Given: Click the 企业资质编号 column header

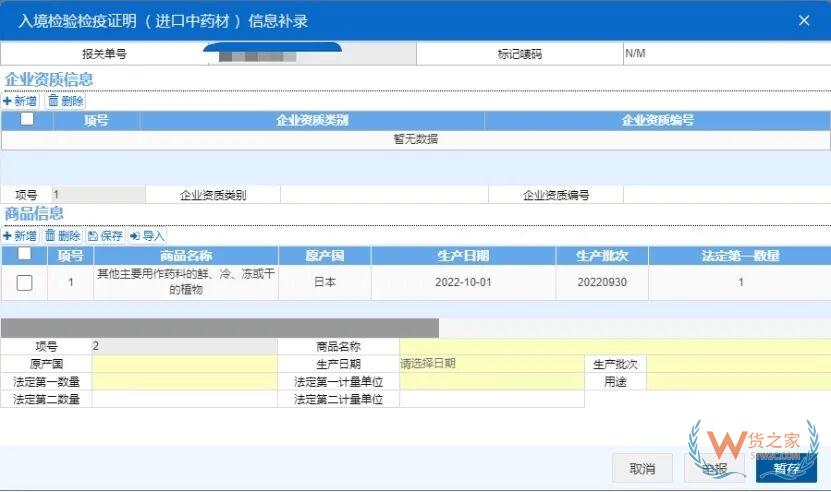Looking at the screenshot, I should tap(658, 120).
